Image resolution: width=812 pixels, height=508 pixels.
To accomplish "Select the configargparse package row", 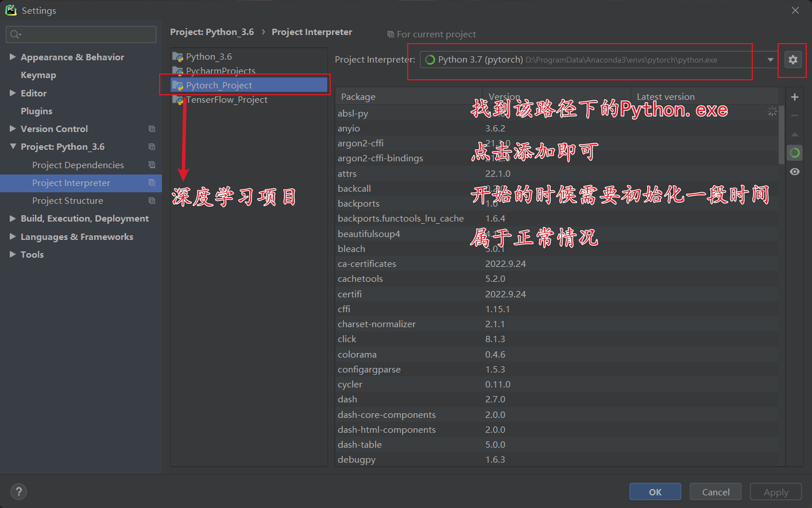I will (x=556, y=369).
